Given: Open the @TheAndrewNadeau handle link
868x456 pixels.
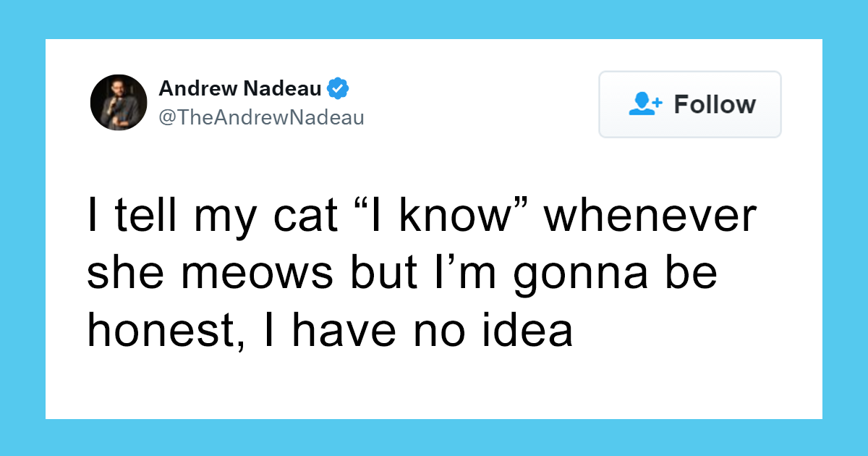Looking at the screenshot, I should tap(262, 117).
